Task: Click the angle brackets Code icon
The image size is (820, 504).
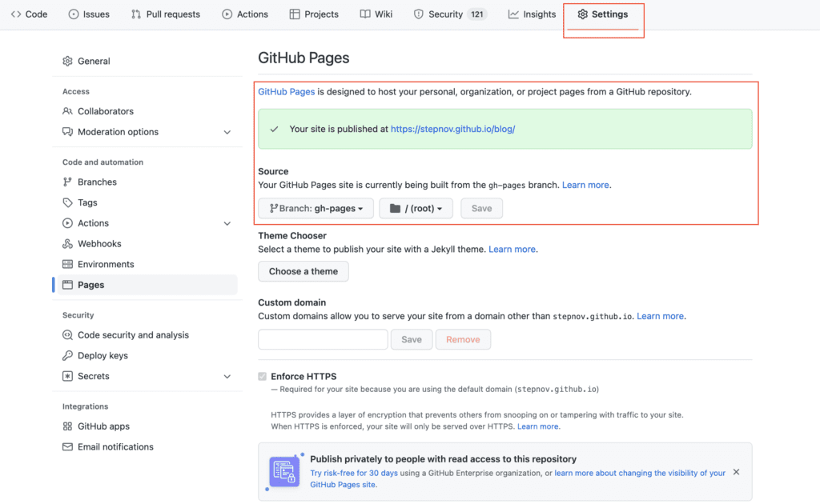Action: tap(16, 14)
